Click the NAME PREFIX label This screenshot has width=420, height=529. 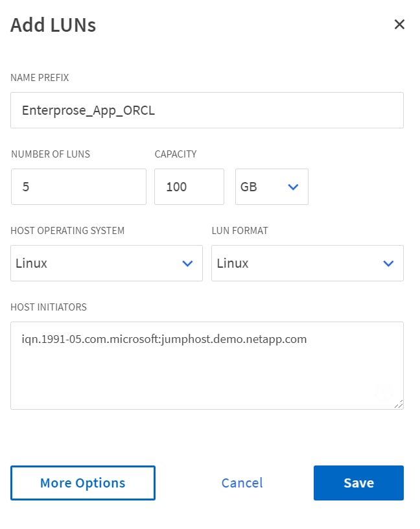pos(40,78)
